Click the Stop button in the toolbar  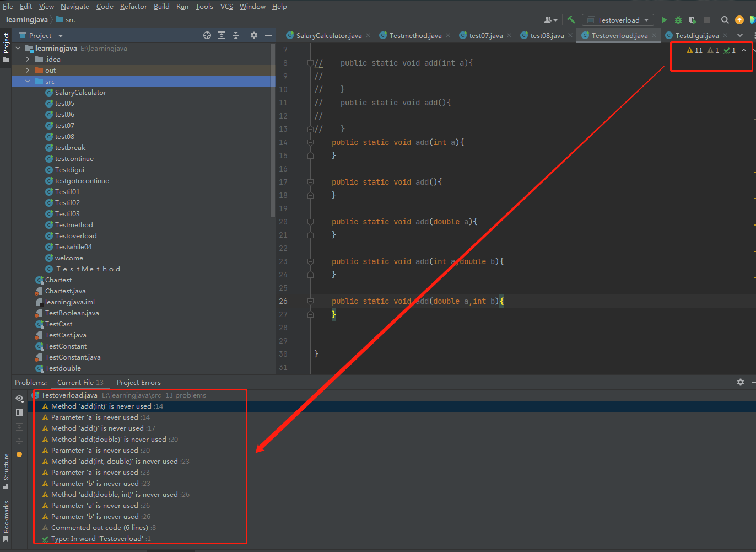coord(707,20)
